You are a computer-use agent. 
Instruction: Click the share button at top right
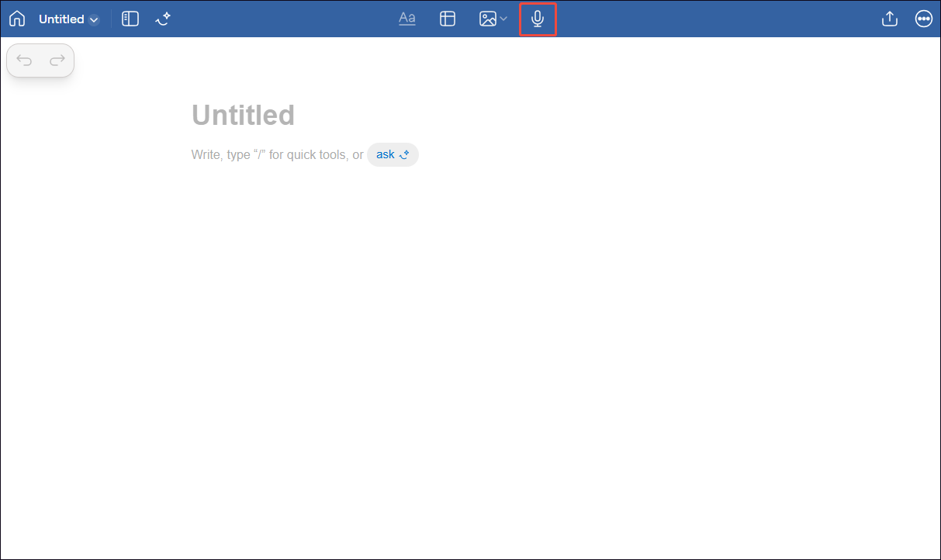pos(889,18)
